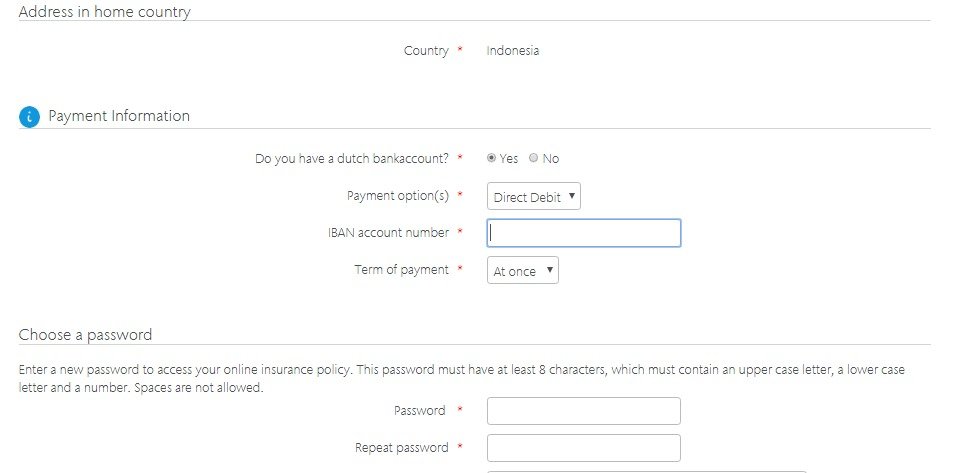Click the Password field label
Viewport: 953px width, 473px height.
(420, 410)
